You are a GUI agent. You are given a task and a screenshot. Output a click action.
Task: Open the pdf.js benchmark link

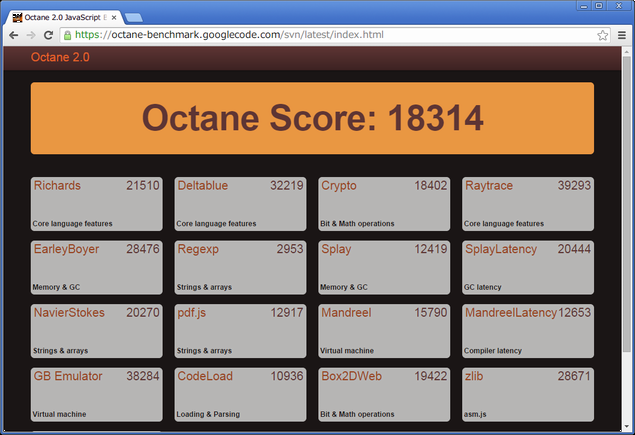pos(192,313)
